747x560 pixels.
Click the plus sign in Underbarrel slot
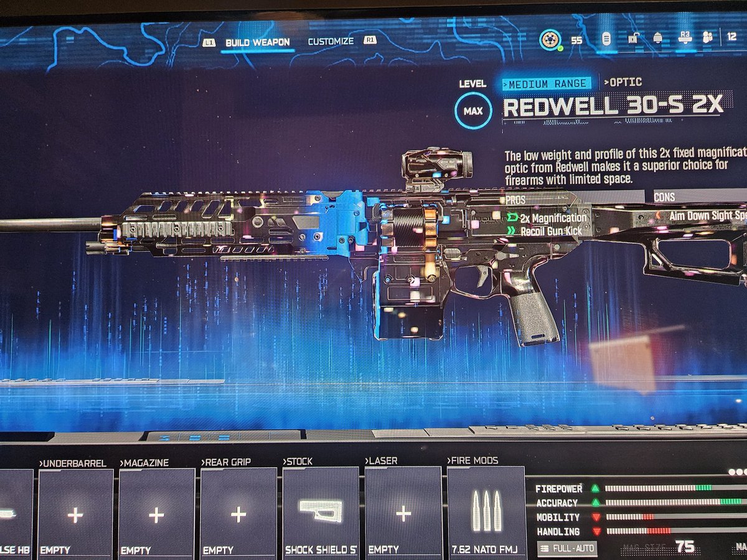click(75, 515)
